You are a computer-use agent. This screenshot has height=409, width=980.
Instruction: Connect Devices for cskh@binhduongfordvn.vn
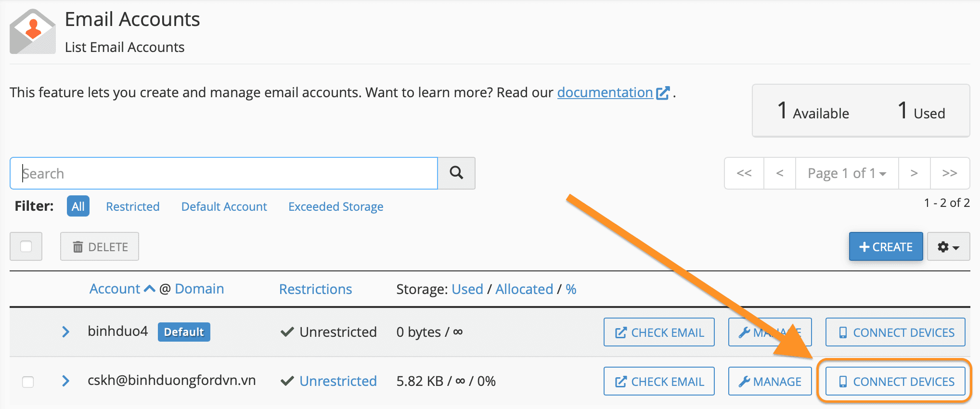tap(895, 382)
